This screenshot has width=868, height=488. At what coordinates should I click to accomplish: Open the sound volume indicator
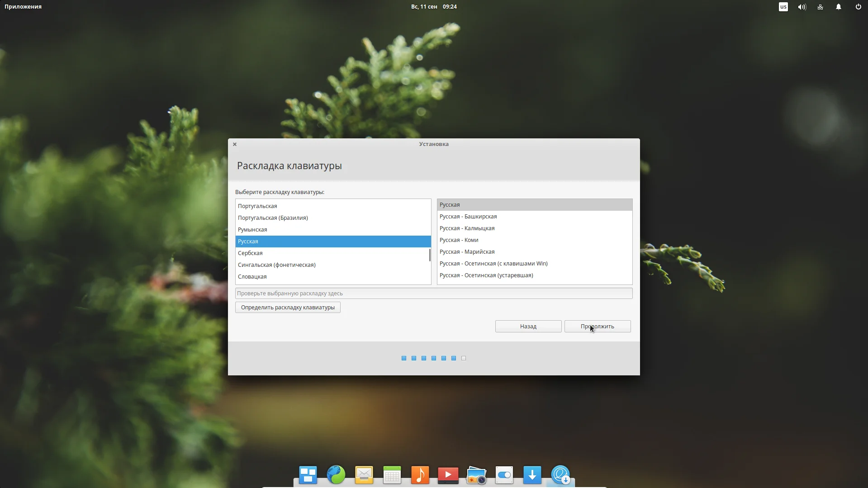(x=802, y=7)
